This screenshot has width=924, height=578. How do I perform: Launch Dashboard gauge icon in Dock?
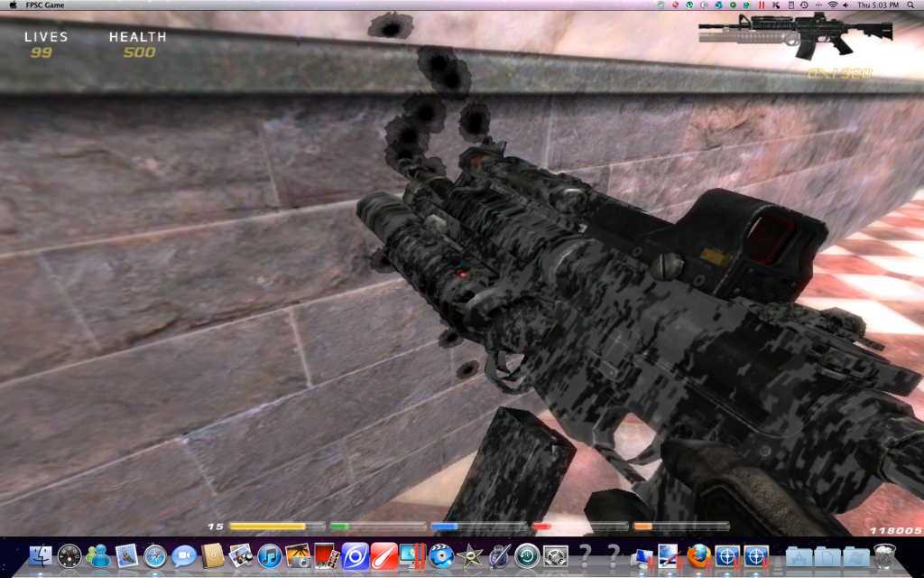[69, 556]
